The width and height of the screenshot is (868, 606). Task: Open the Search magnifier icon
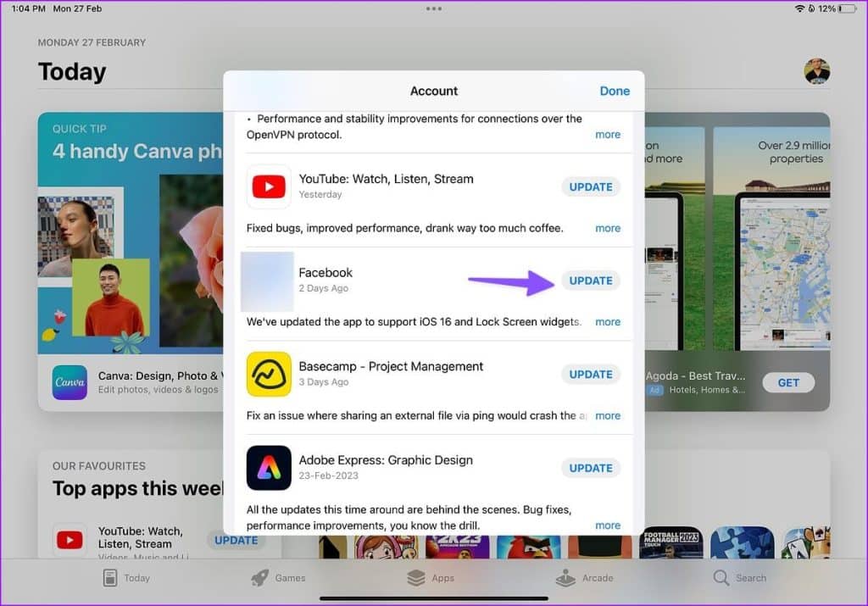(721, 577)
